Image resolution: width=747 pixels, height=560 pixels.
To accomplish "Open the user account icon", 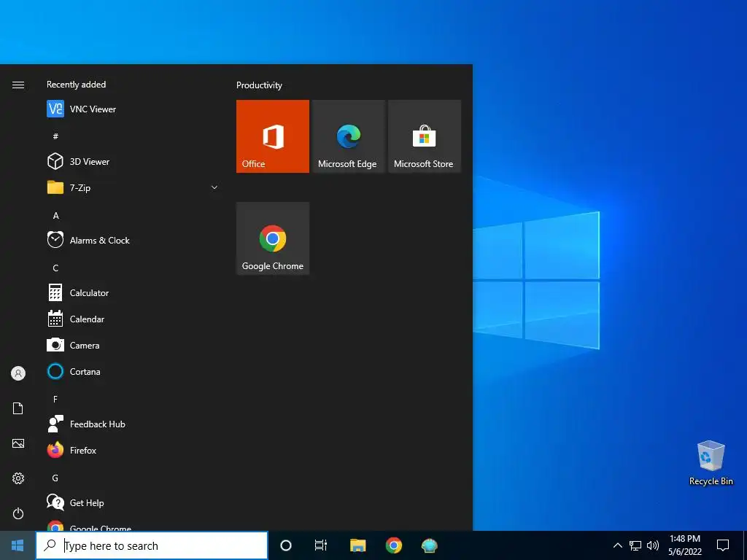I will click(18, 373).
